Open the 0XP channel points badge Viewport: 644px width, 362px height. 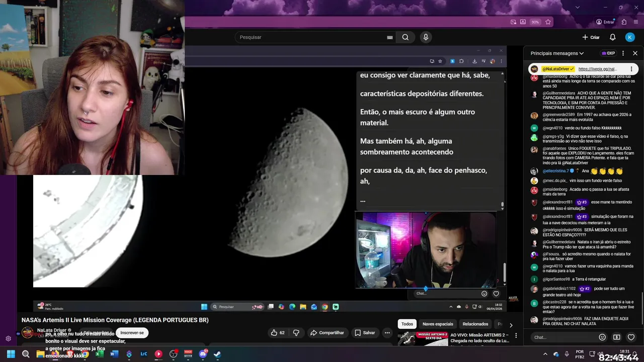coord(608,53)
